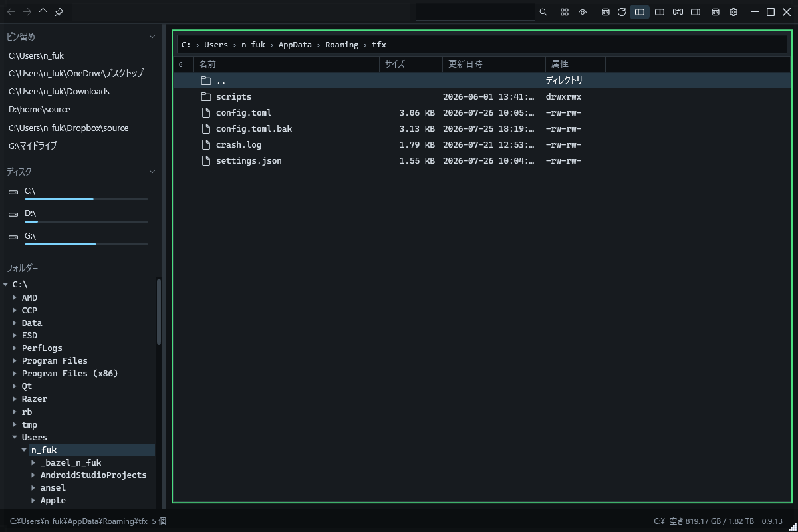Collapse the ディスク section chevron
Screen dimensions: 798x532
tap(152, 172)
